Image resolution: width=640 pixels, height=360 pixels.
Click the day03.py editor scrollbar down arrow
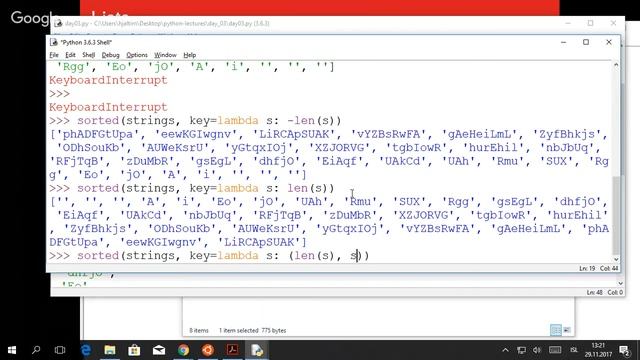pos(620,283)
